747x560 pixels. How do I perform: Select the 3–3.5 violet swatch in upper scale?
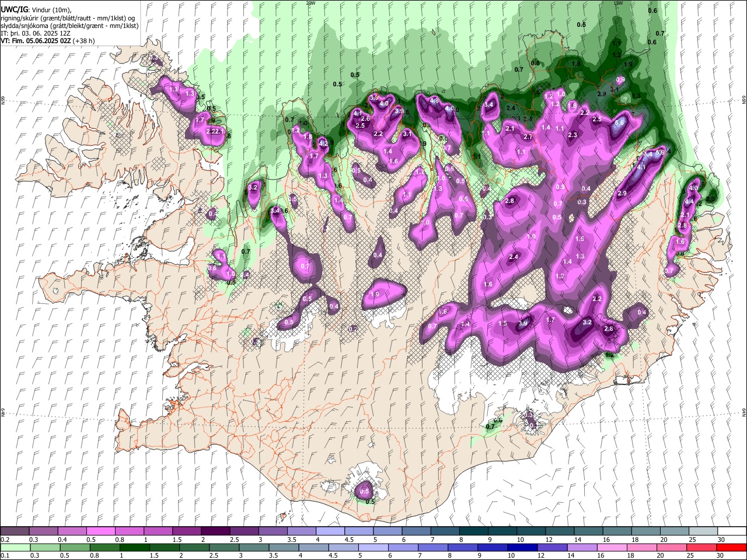pyautogui.click(x=273, y=531)
